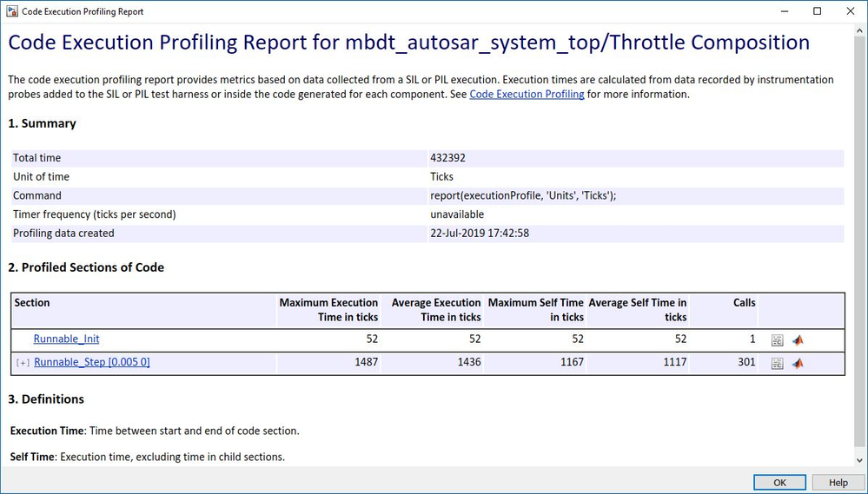Click the main report title heading
868x494 pixels.
pos(409,43)
